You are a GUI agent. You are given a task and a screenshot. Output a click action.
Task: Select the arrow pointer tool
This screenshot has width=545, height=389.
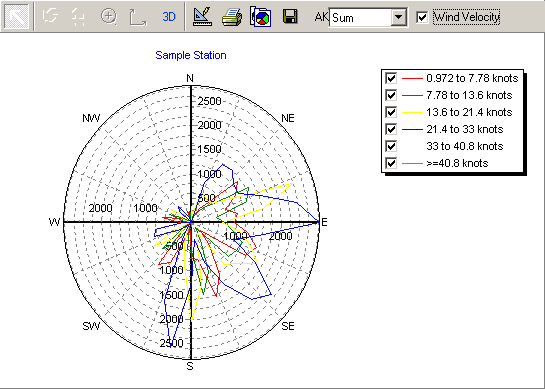[16, 16]
